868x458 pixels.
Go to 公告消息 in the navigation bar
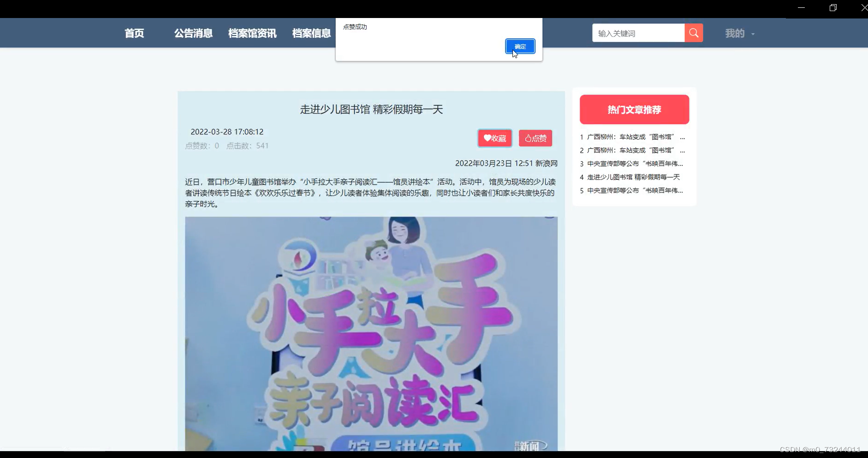point(193,33)
